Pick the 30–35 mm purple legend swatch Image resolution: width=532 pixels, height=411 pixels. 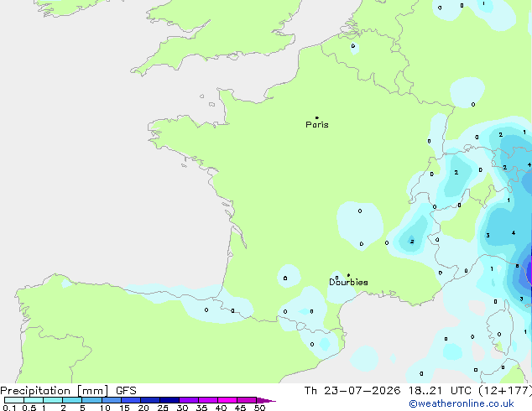(x=189, y=400)
